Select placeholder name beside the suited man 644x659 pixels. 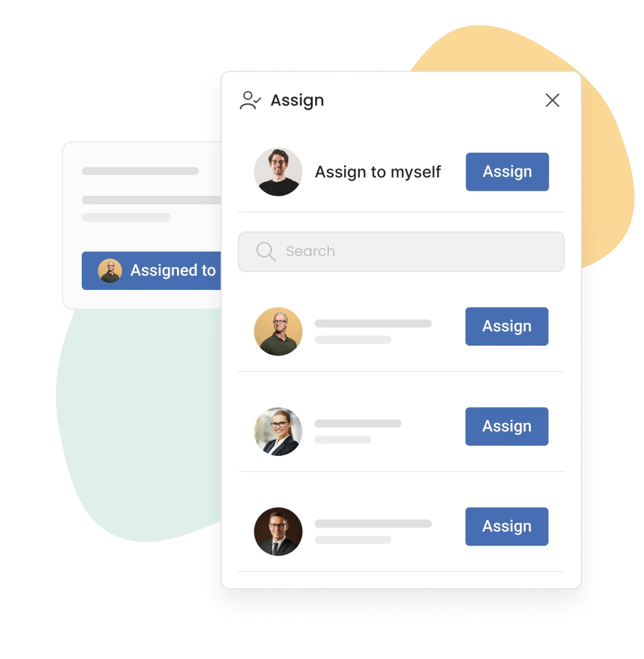[x=373, y=523]
